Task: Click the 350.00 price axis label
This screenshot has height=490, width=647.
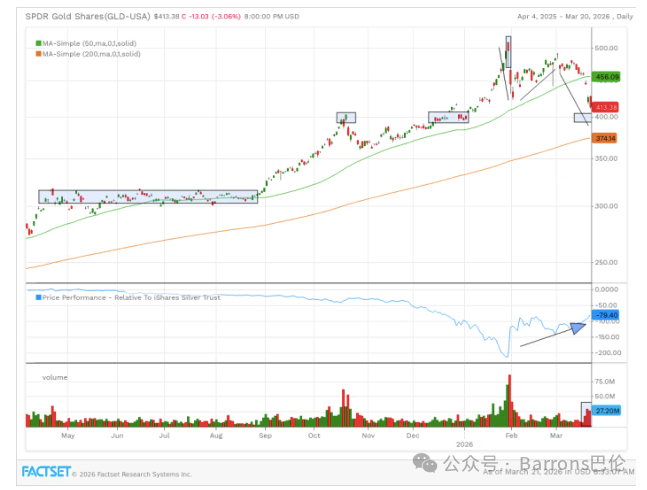Action: click(606, 158)
